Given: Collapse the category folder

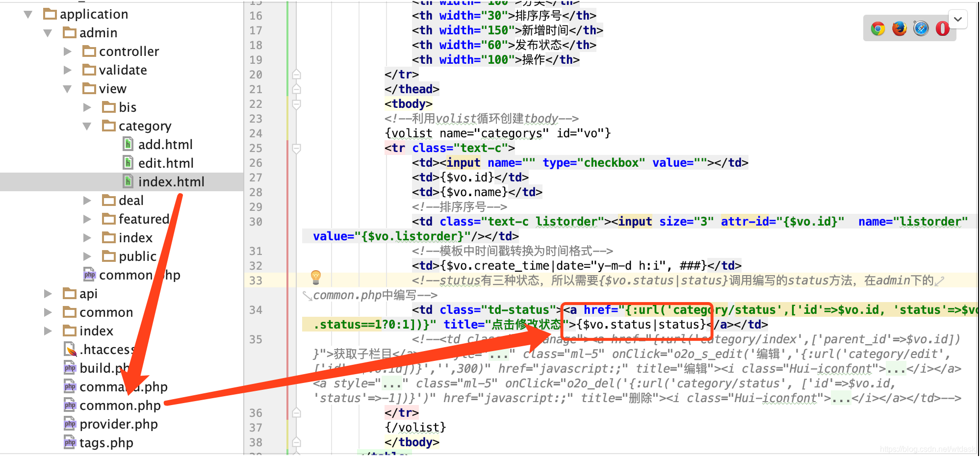Looking at the screenshot, I should point(87,126).
